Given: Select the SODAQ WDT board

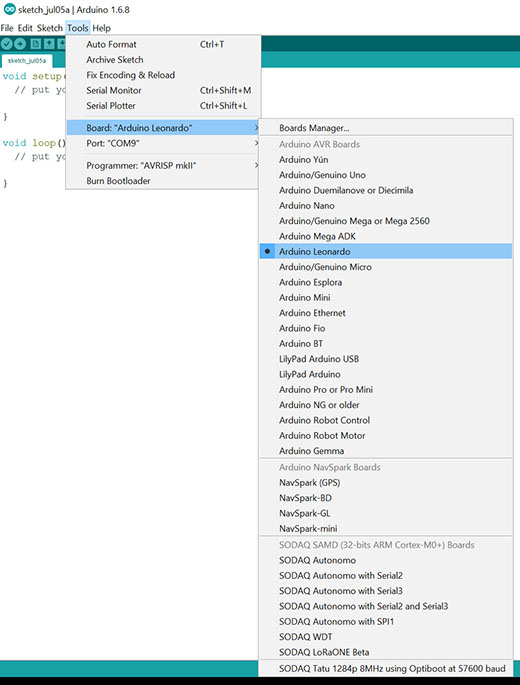Looking at the screenshot, I should coord(386,637).
